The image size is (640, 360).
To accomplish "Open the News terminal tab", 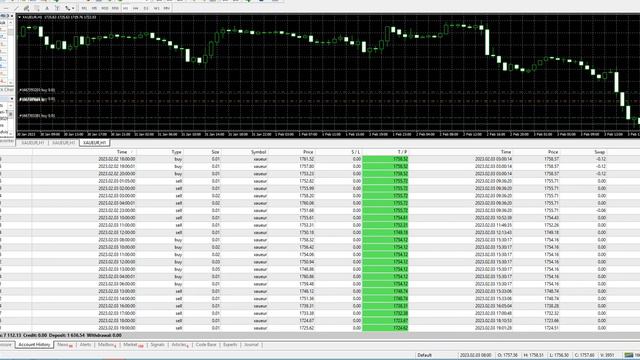I will click(x=64, y=345).
